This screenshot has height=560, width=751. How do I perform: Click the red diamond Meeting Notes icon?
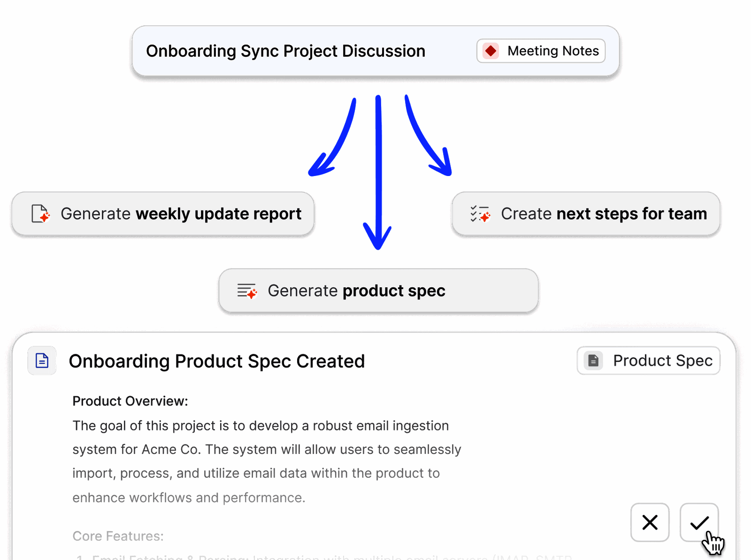pos(490,51)
